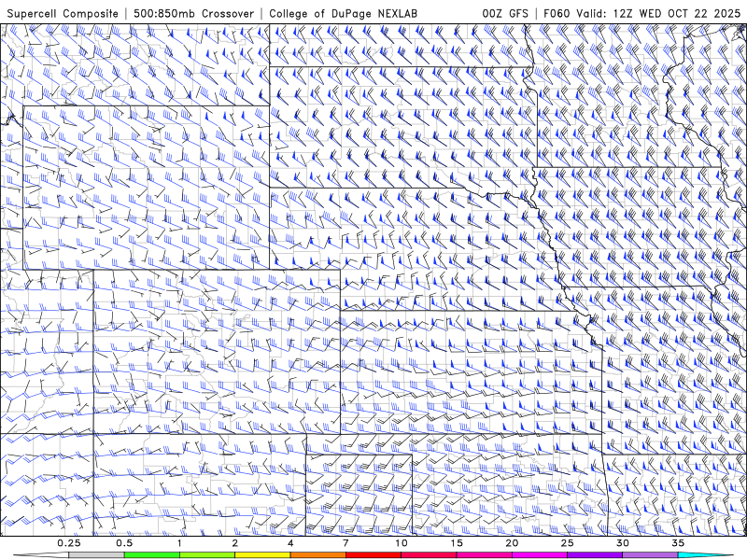Click the "4" legend value

tap(290, 543)
